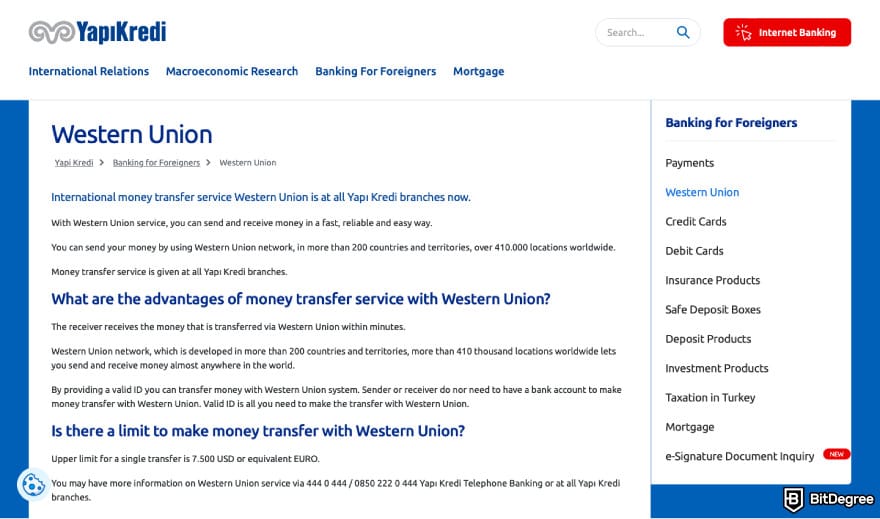The width and height of the screenshot is (880, 519).
Task: Click the 'receiver receives the money' sentence
Action: click(228, 327)
